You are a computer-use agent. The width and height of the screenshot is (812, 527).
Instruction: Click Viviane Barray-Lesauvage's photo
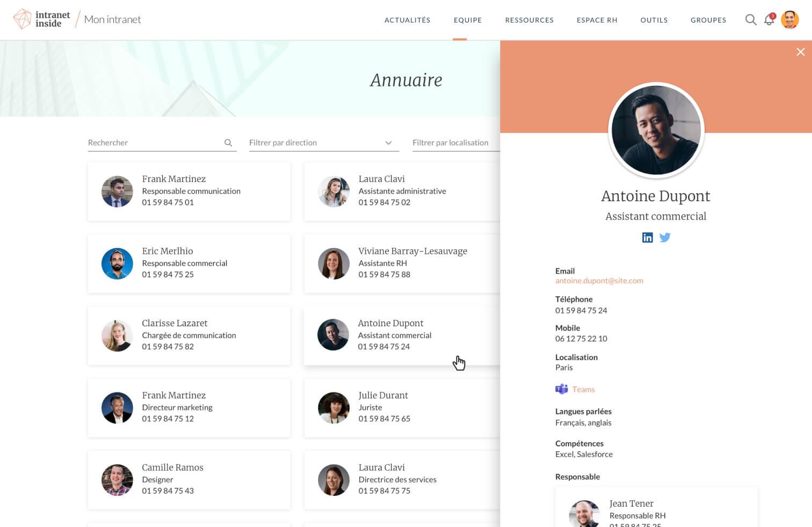coord(334,263)
